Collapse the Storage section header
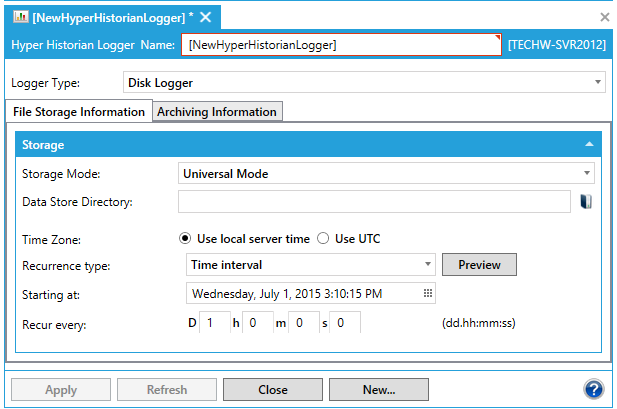The width and height of the screenshot is (617, 409). click(x=590, y=145)
